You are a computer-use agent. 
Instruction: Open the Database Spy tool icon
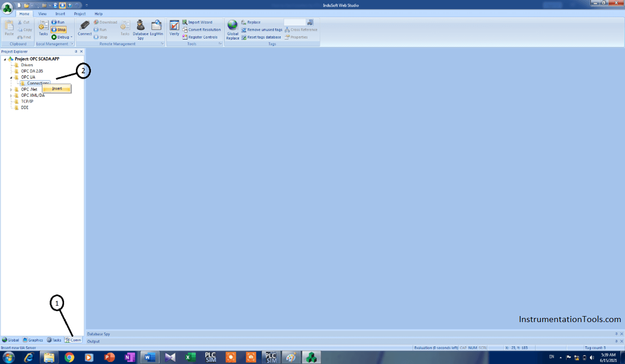tap(141, 29)
